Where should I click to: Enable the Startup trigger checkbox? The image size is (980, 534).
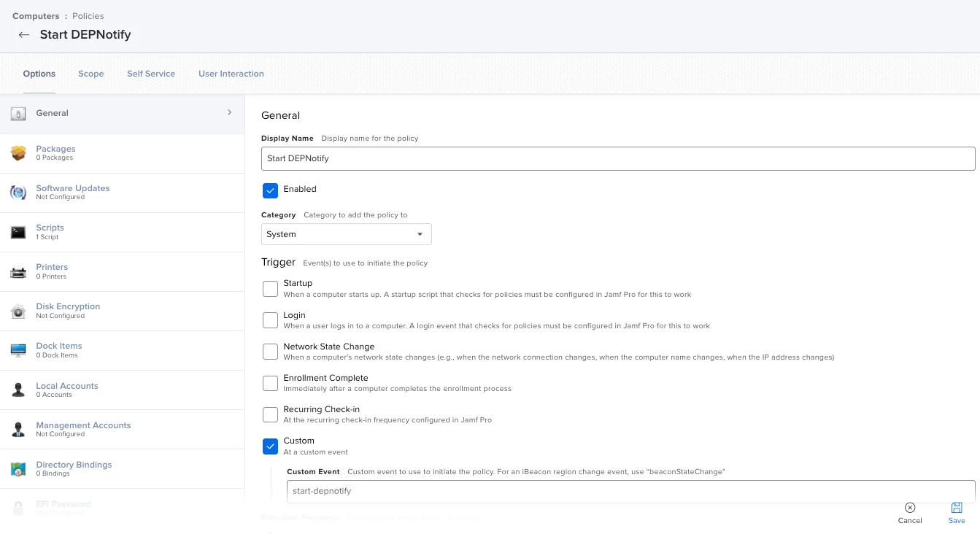pyautogui.click(x=271, y=289)
